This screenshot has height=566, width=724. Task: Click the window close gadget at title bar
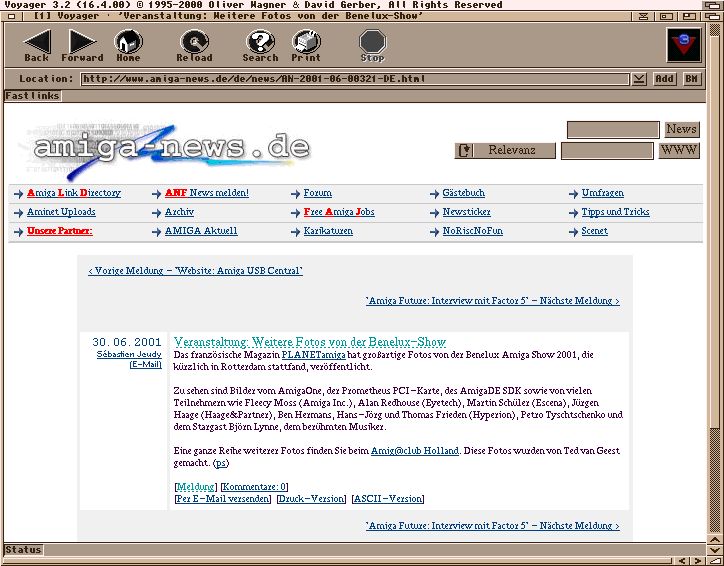click(12, 16)
